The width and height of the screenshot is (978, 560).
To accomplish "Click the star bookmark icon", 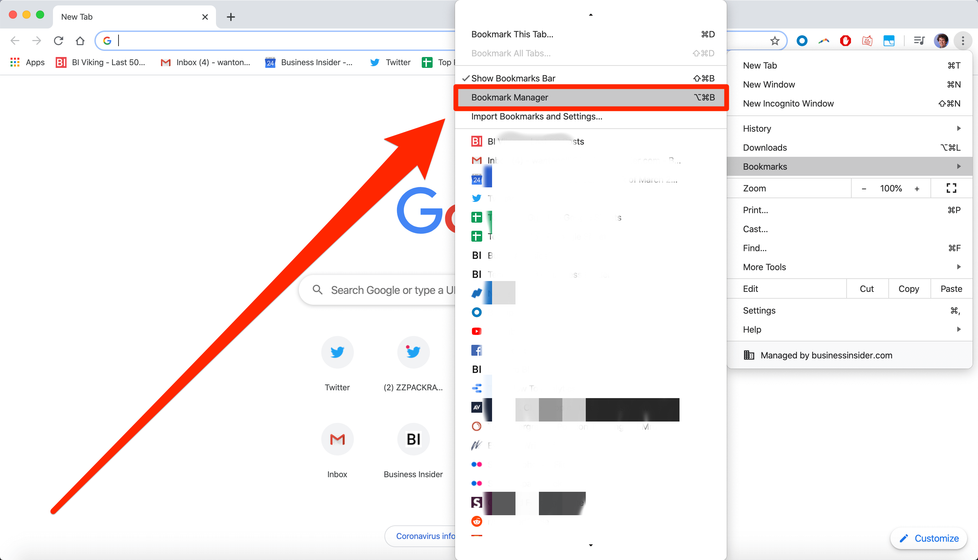I will [775, 40].
